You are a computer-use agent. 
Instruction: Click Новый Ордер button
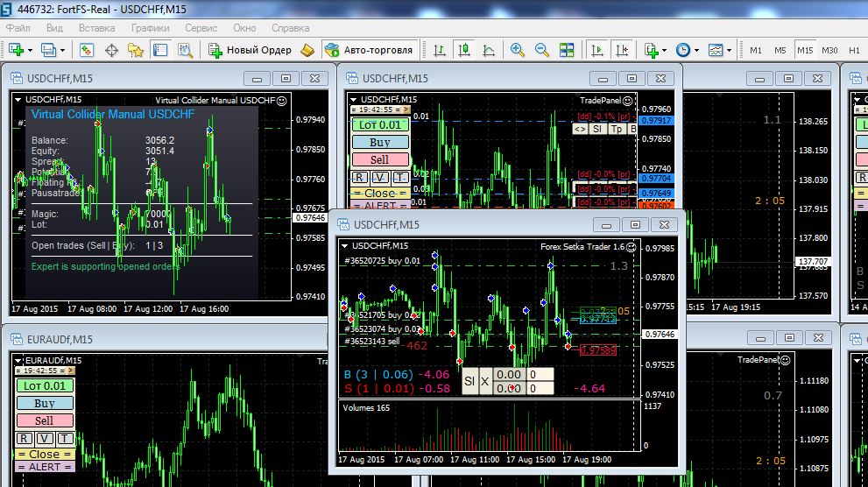[249, 50]
